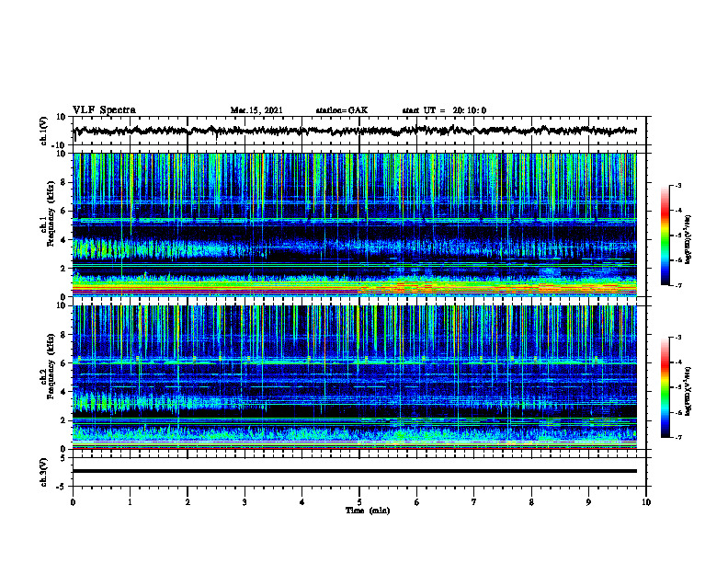Click the time axis tick label "5"
Image resolution: width=728 pixels, height=563 pixels.
[359, 502]
